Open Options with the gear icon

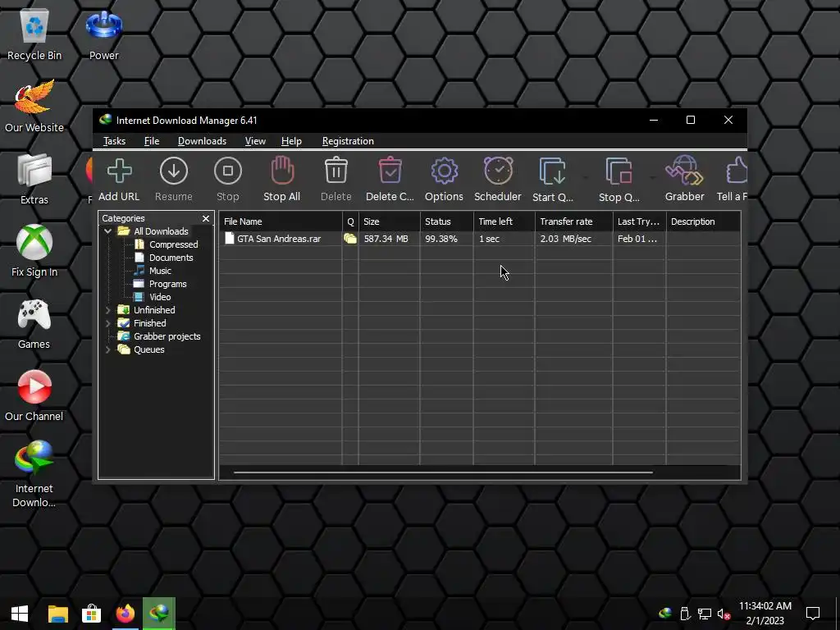pos(444,171)
